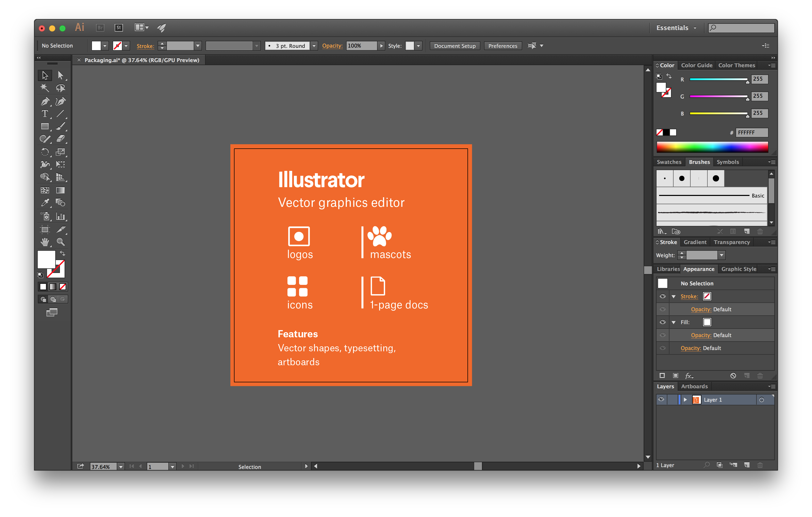Screen dimensions: 812x517
Task: Switch to the Brushes tab
Action: coord(698,162)
